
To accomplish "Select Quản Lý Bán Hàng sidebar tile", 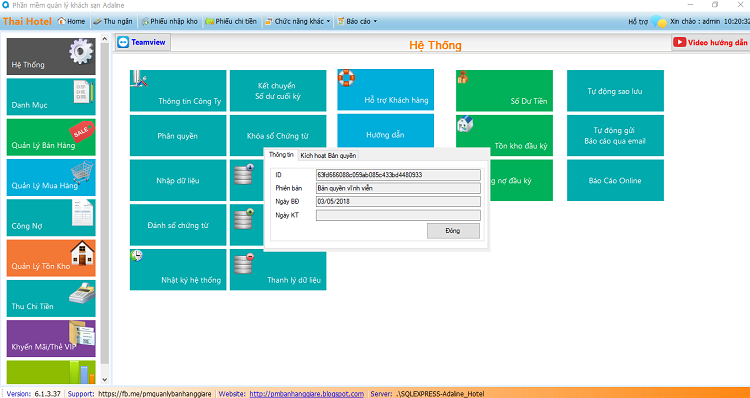I will click(51, 137).
